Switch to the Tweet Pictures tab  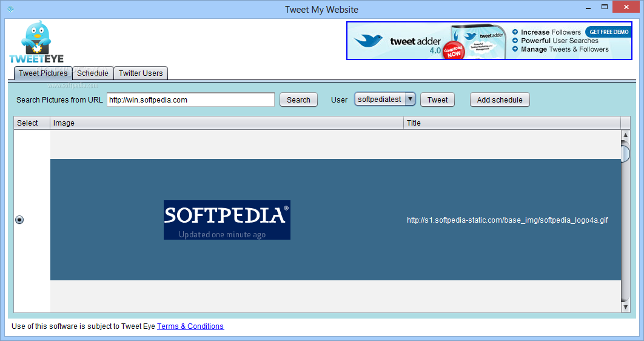tap(43, 73)
